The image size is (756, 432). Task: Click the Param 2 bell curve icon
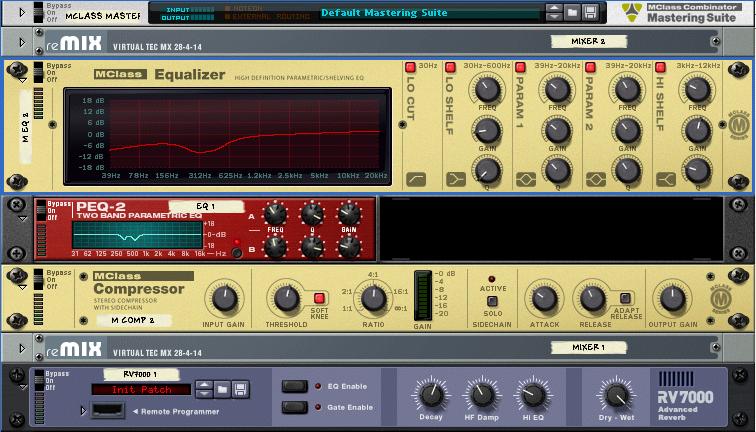tap(595, 179)
